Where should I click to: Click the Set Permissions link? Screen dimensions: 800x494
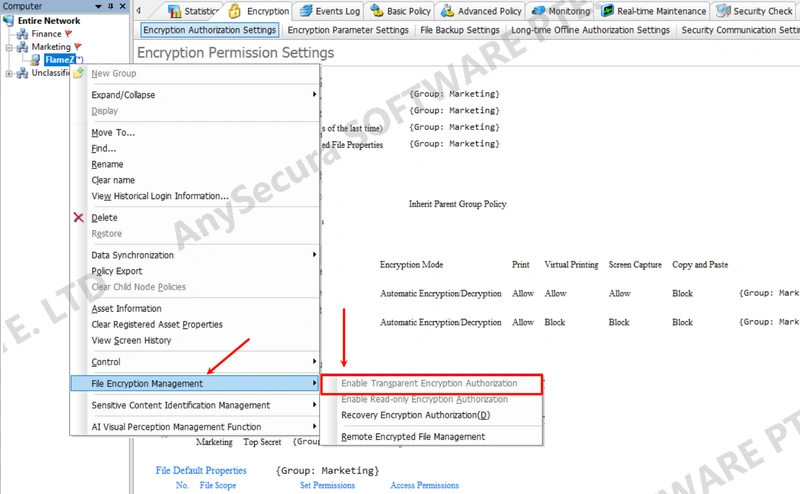(327, 485)
